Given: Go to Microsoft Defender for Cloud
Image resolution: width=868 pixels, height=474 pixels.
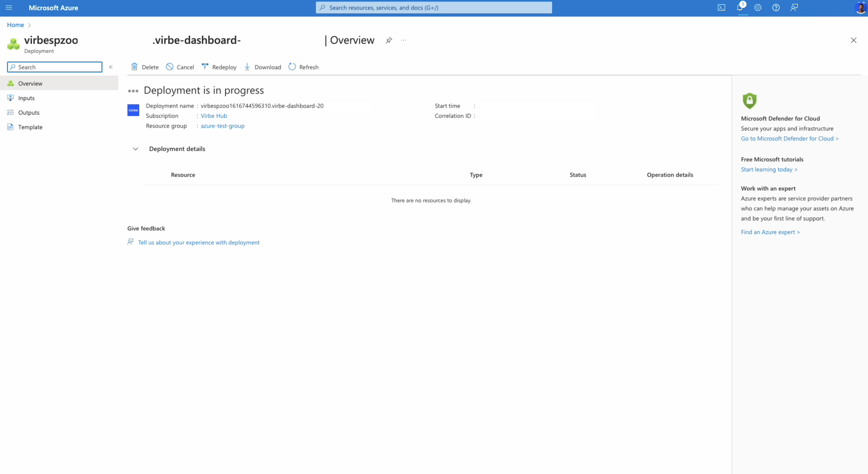Looking at the screenshot, I should (790, 138).
